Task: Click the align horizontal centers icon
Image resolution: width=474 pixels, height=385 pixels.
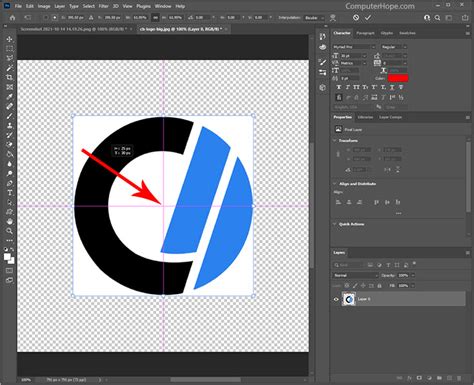Action: (x=349, y=202)
